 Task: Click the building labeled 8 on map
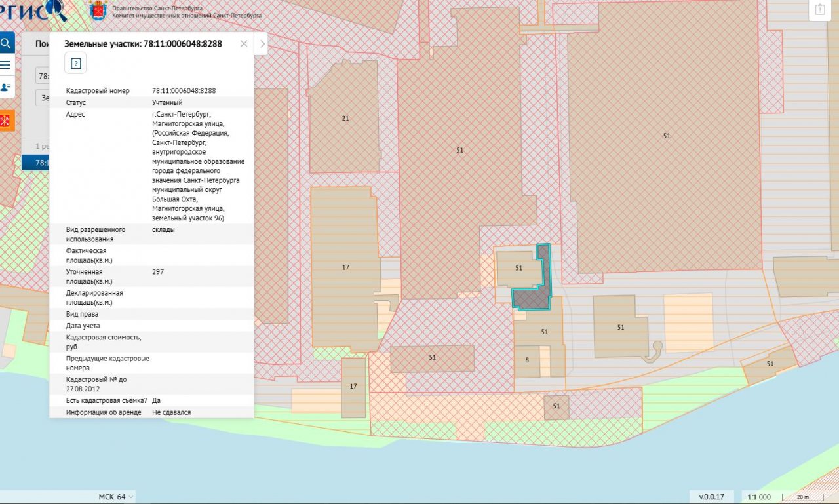click(x=526, y=361)
